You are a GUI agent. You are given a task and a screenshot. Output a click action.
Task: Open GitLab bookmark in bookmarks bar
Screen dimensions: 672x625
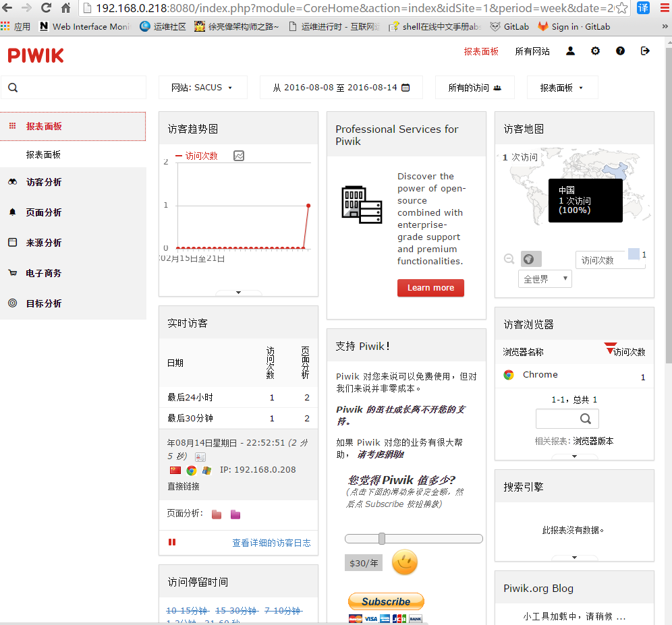(x=510, y=26)
